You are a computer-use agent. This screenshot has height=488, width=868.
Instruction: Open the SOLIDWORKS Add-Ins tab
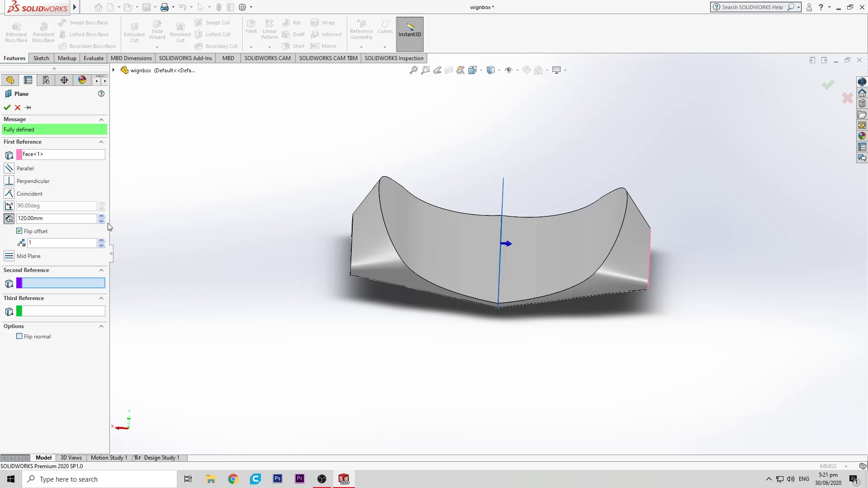tap(185, 58)
